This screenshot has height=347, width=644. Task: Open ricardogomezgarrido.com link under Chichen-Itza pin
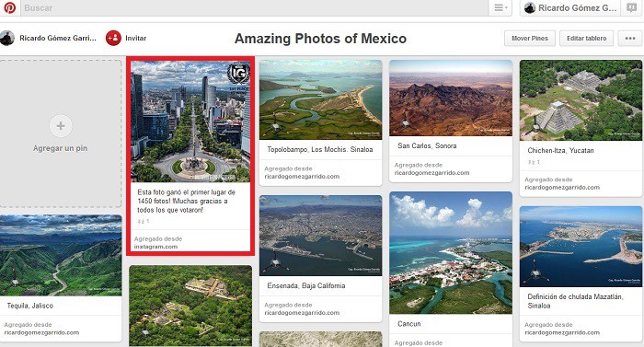tap(562, 188)
